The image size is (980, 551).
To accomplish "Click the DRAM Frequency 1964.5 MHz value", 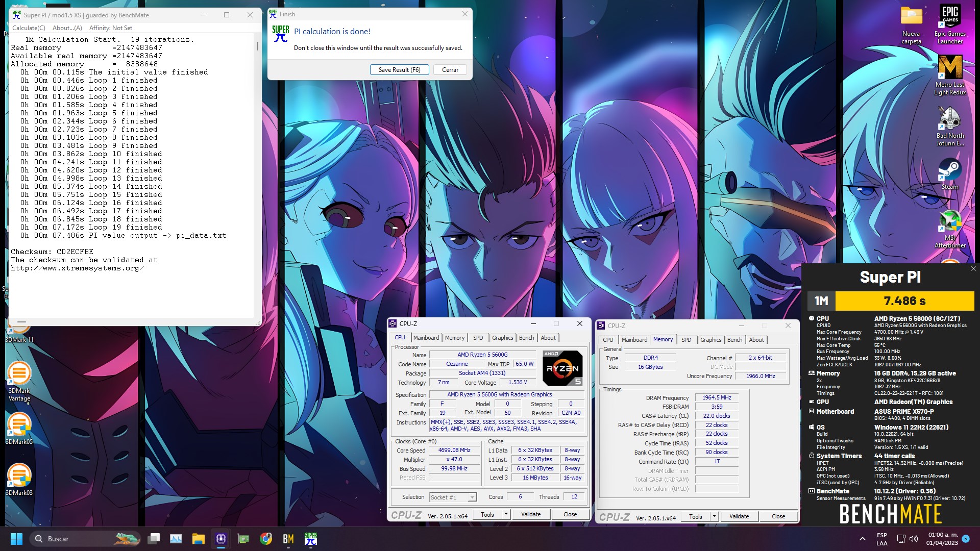I will (x=717, y=398).
